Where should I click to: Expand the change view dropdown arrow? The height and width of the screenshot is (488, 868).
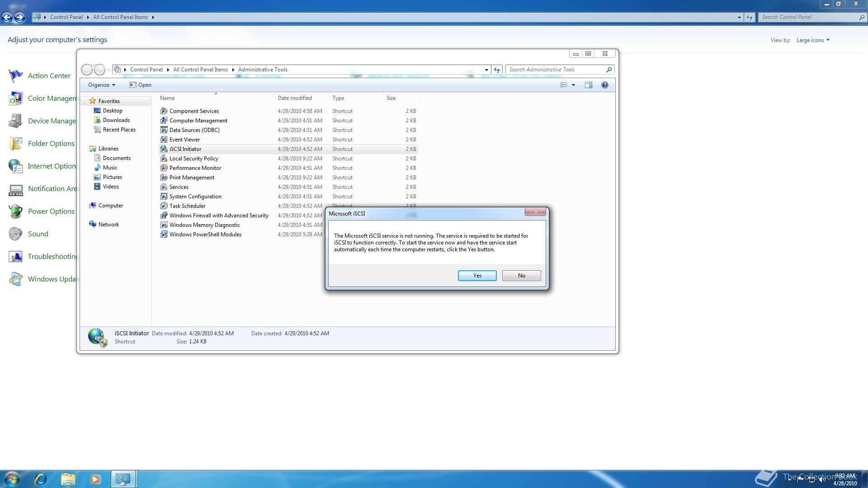pos(573,85)
